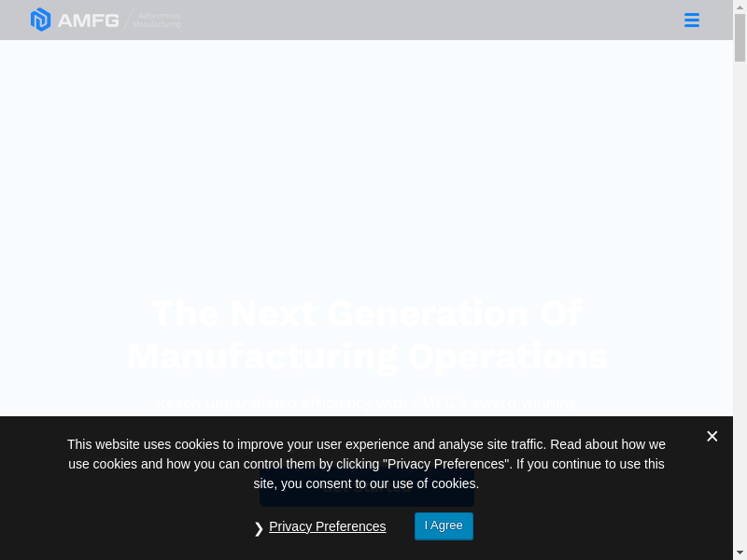Click the AMFG hexagon logo icon

coord(40,20)
